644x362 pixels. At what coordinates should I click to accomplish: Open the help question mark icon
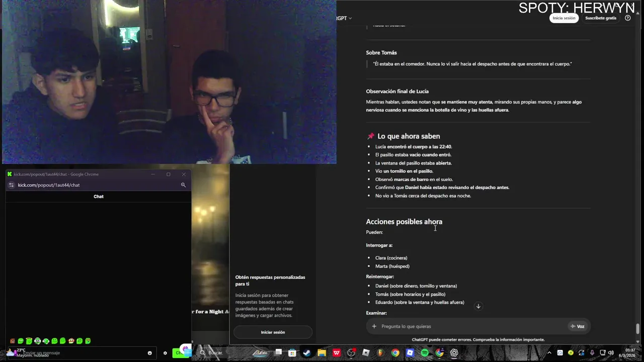627,18
